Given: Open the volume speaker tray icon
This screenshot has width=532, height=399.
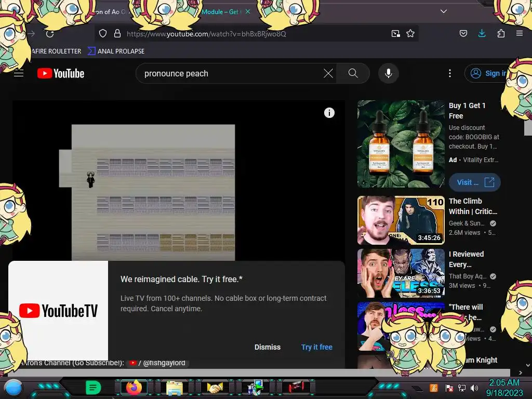Looking at the screenshot, I should coord(474,388).
